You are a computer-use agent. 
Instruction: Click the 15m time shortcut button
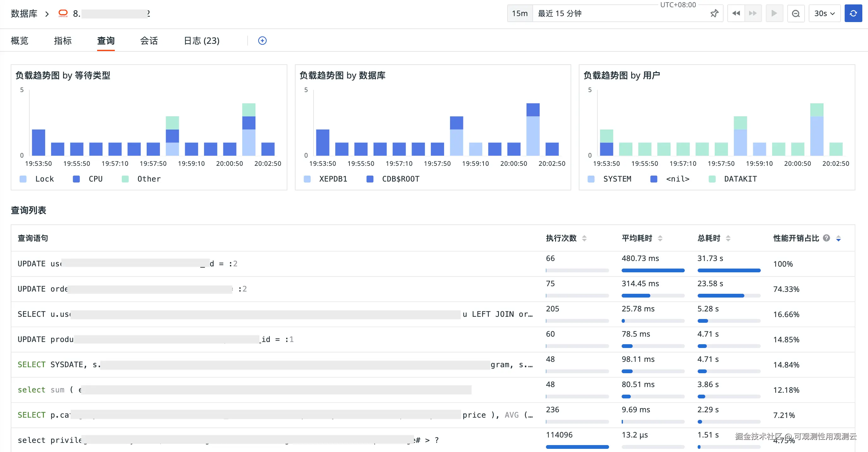[x=519, y=14]
